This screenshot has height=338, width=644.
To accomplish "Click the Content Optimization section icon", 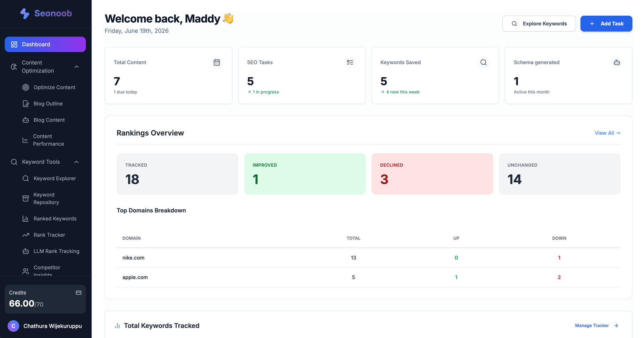I will click(14, 67).
